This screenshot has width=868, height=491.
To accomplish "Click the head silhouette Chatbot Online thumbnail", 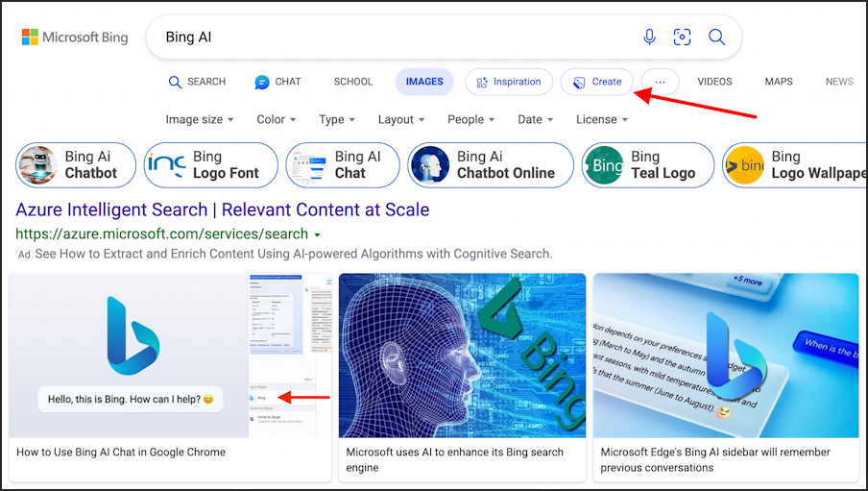I will point(430,165).
